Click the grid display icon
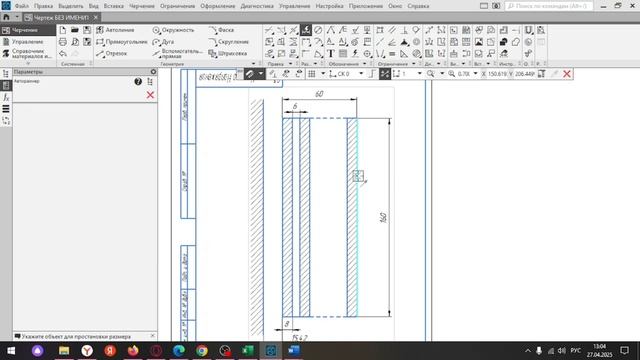This screenshot has height=360, width=640. pyautogui.click(x=312, y=74)
